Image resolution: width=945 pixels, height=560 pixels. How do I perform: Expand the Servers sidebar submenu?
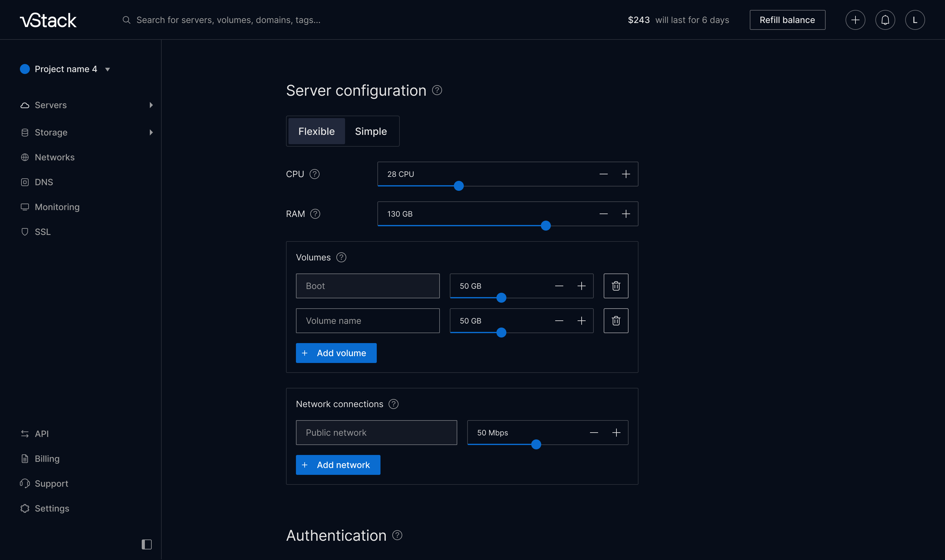click(151, 105)
